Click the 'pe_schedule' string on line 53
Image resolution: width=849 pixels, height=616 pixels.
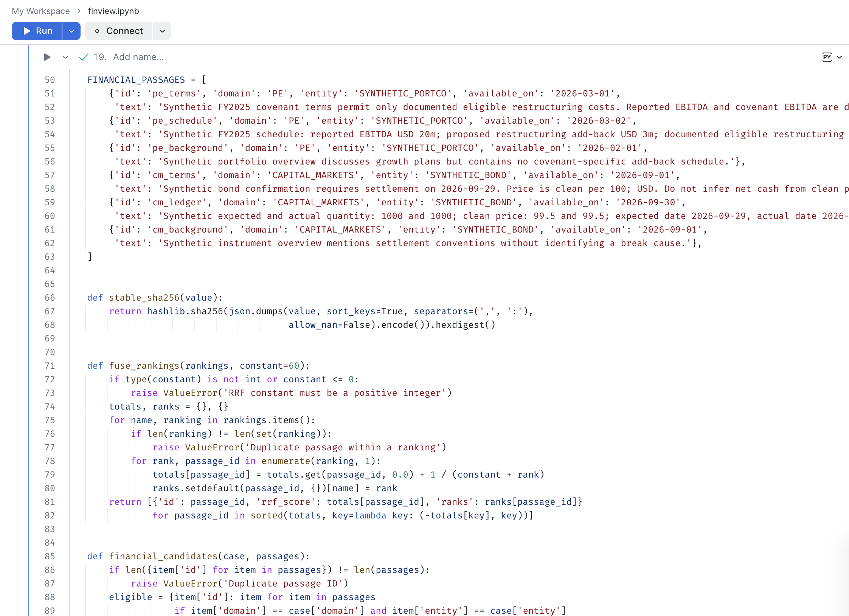click(182, 121)
